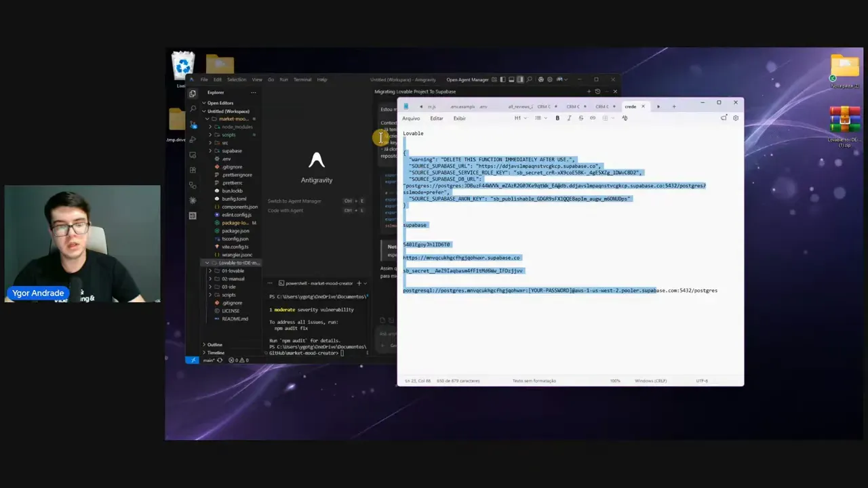Close the Migrating Lovable Project agent panel
The image size is (868, 488).
tap(615, 91)
